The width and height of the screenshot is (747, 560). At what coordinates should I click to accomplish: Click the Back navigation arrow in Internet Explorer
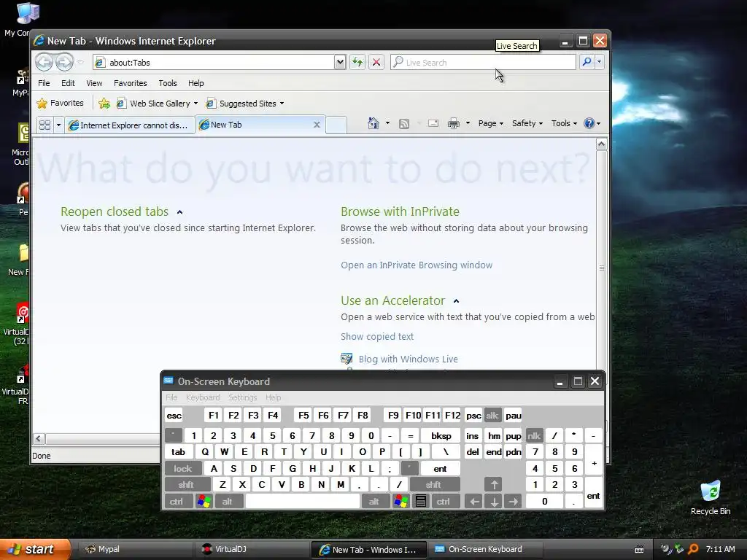(44, 63)
